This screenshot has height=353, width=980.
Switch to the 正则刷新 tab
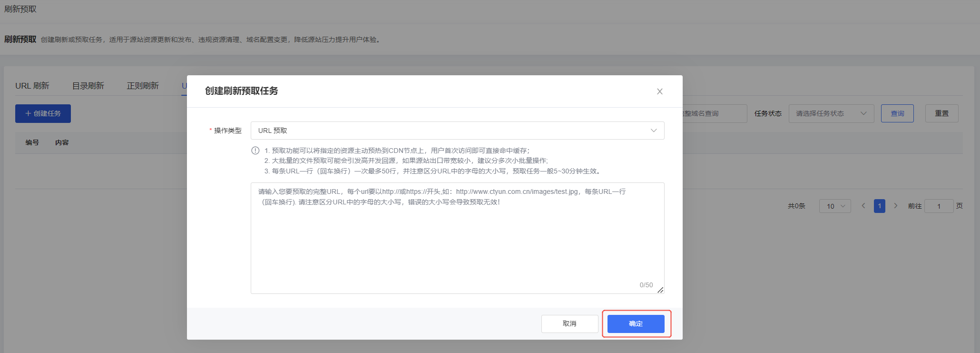[143, 86]
